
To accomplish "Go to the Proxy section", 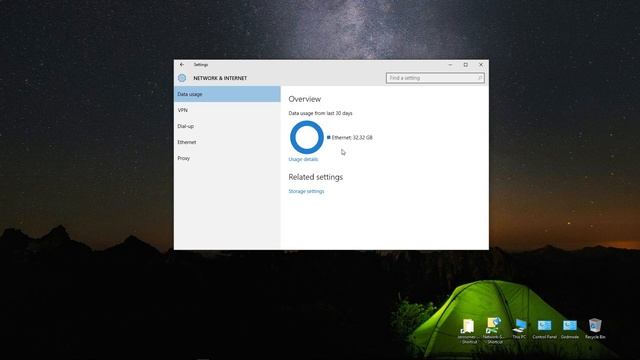I will click(227, 158).
